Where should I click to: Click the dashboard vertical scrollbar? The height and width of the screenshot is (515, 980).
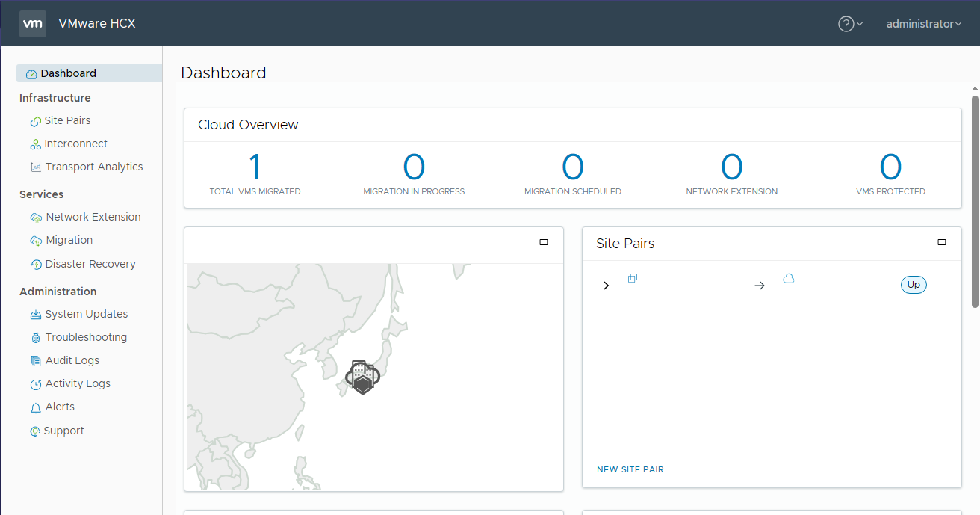pyautogui.click(x=975, y=200)
